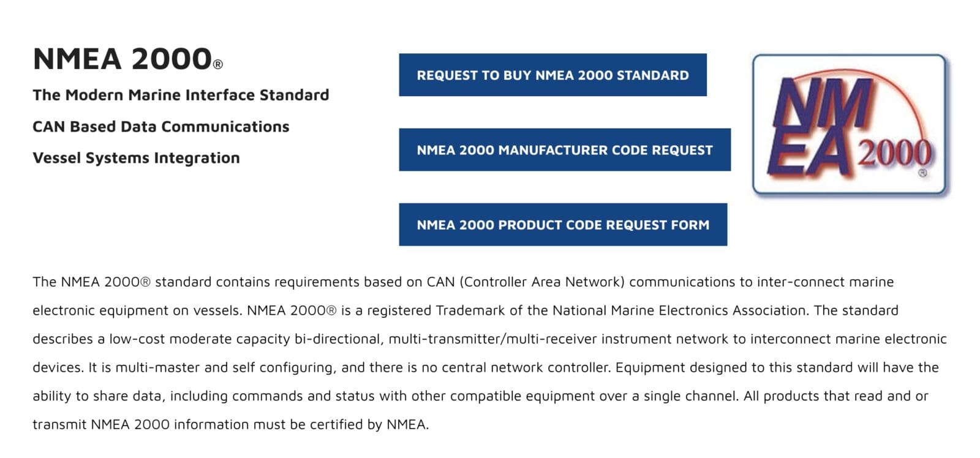Viewport: 980px width, 458px height.
Task: Click Request to Buy NMEA 2000 Standard button
Action: (x=552, y=75)
